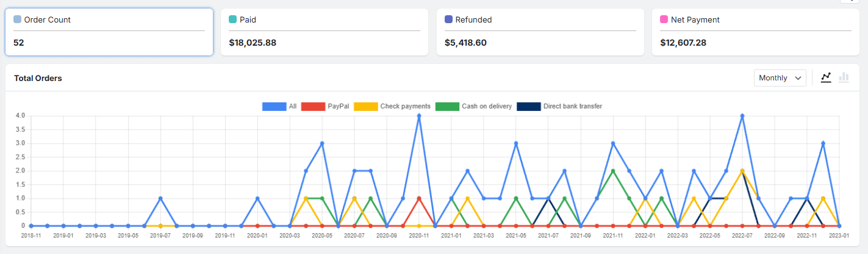Toggle Cash on delivery legend item
This screenshot has width=868, height=254.
[473, 106]
